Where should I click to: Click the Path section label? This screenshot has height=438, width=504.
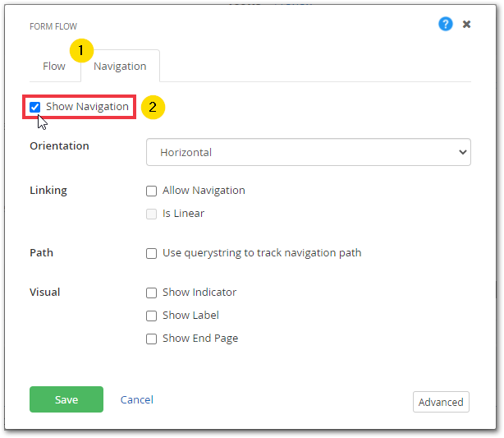(x=42, y=252)
